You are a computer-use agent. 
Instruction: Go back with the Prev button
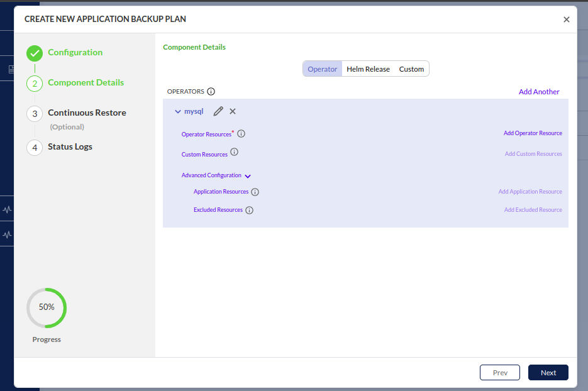(x=499, y=373)
